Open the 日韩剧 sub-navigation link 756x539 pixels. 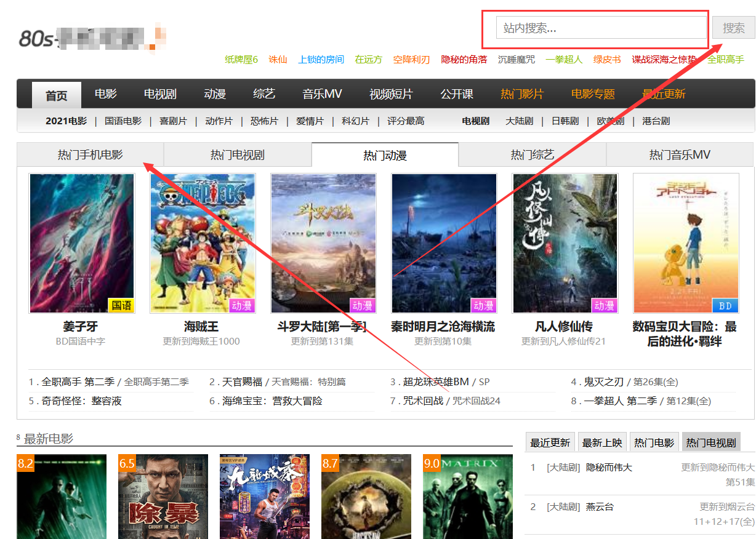click(565, 121)
